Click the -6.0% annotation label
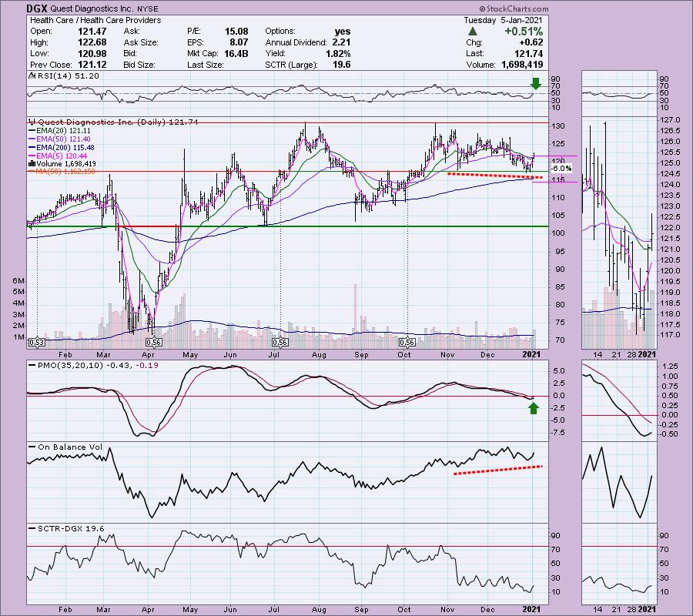693x616 pixels. (562, 169)
